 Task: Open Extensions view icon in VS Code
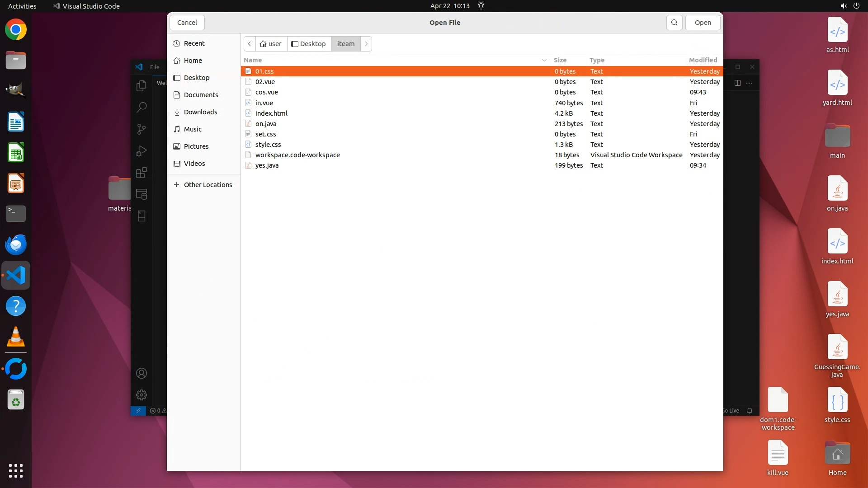pos(142,173)
